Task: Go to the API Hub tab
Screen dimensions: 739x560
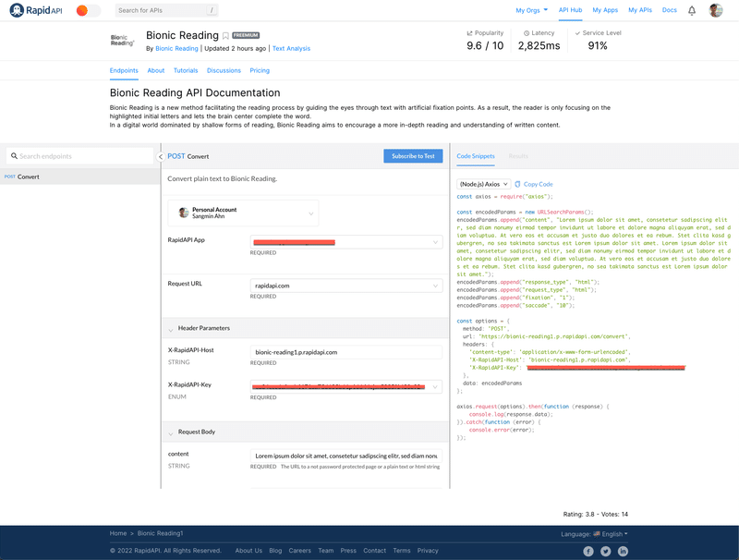Action: click(570, 10)
